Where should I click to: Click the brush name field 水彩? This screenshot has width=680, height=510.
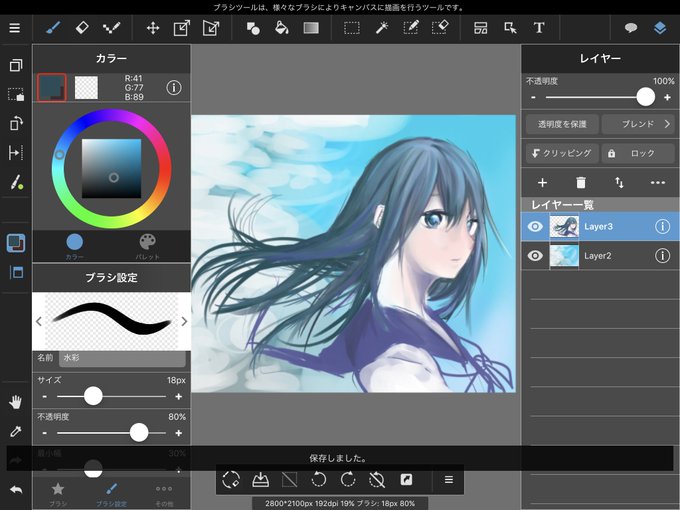click(122, 358)
